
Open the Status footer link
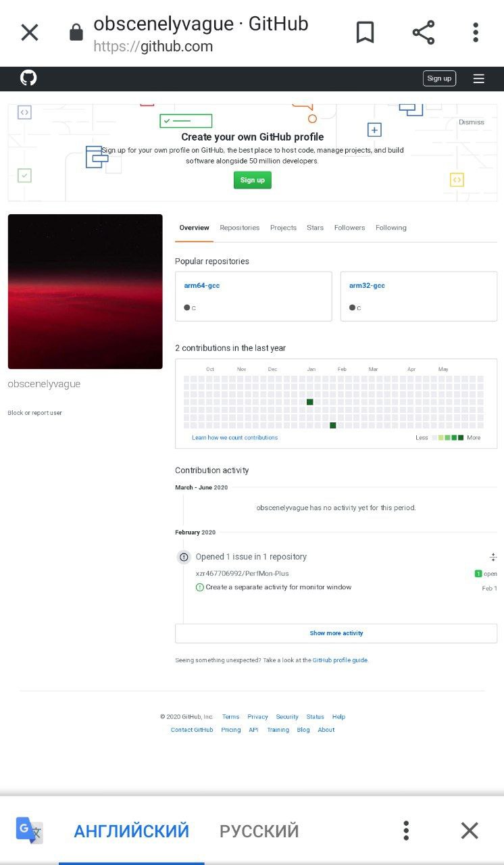pyautogui.click(x=316, y=717)
